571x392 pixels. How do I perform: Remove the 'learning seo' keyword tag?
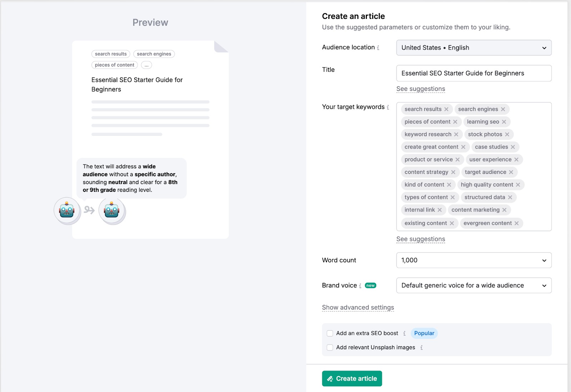coord(504,122)
